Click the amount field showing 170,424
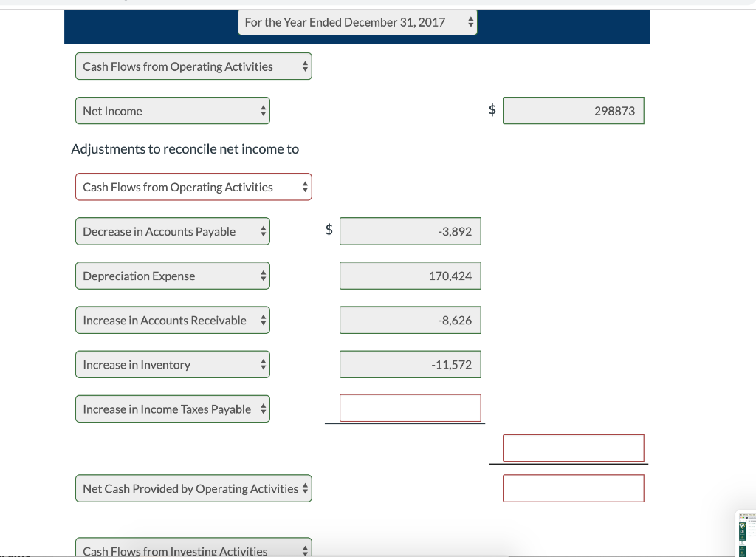This screenshot has height=557, width=756. point(410,276)
